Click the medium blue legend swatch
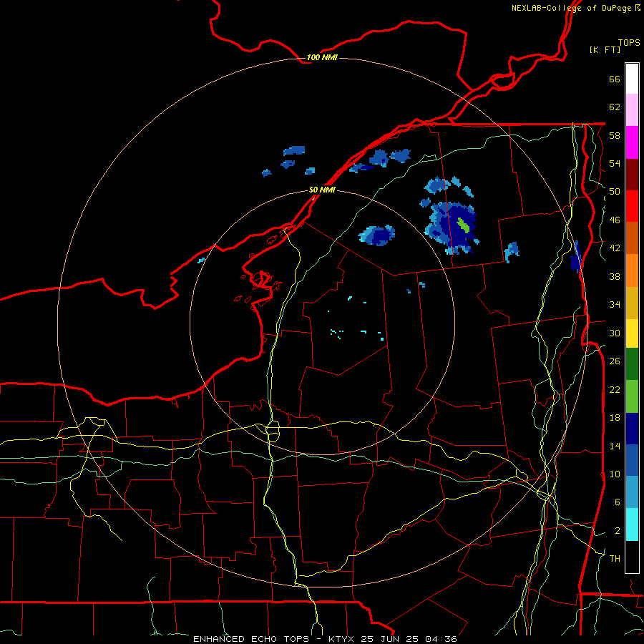Viewport: 644px width, 644px height. point(632,460)
